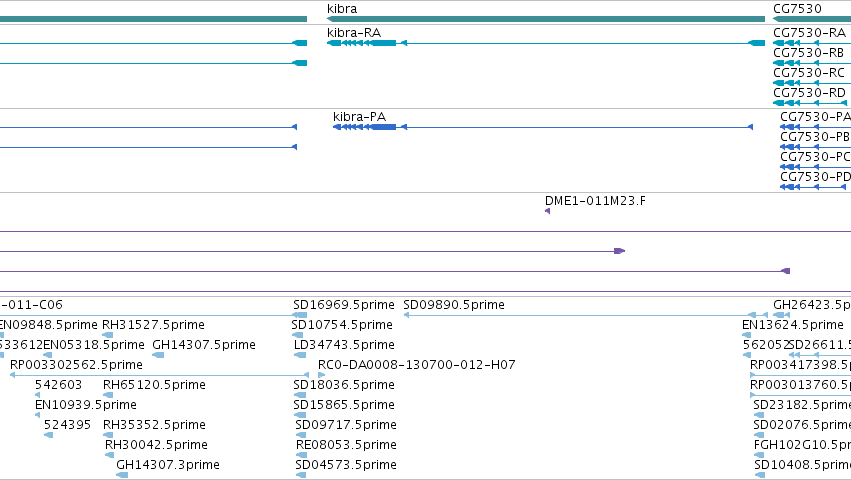Select the SD09890.5prime EST label

tap(454, 305)
